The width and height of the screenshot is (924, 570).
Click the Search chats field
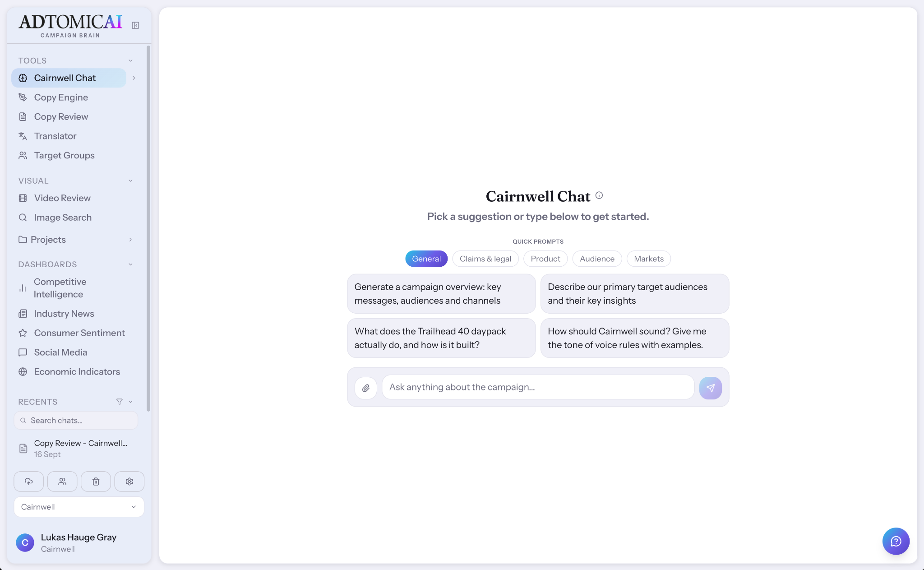point(76,420)
